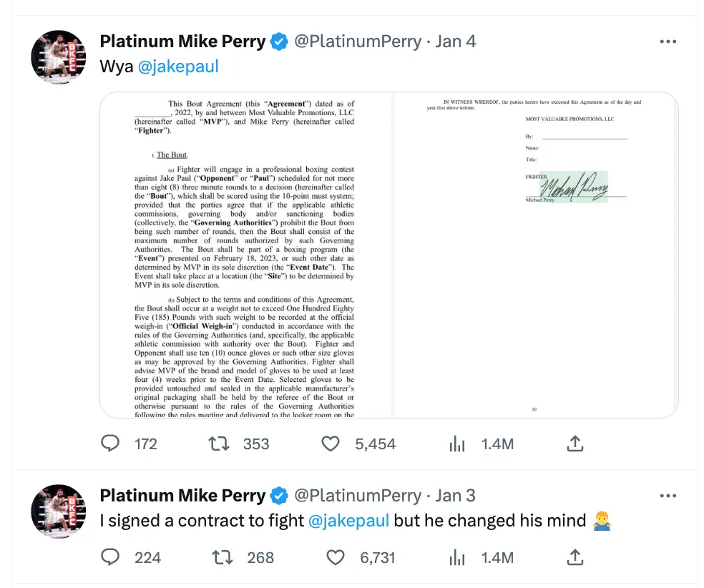The image size is (704, 588).
Task: Like the "Wya @jakepaul" tweet
Action: tap(330, 444)
